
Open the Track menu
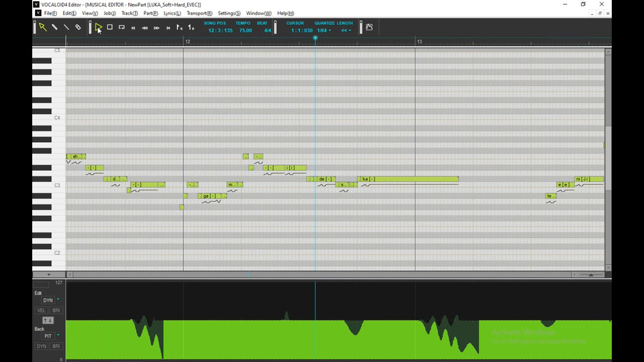129,13
